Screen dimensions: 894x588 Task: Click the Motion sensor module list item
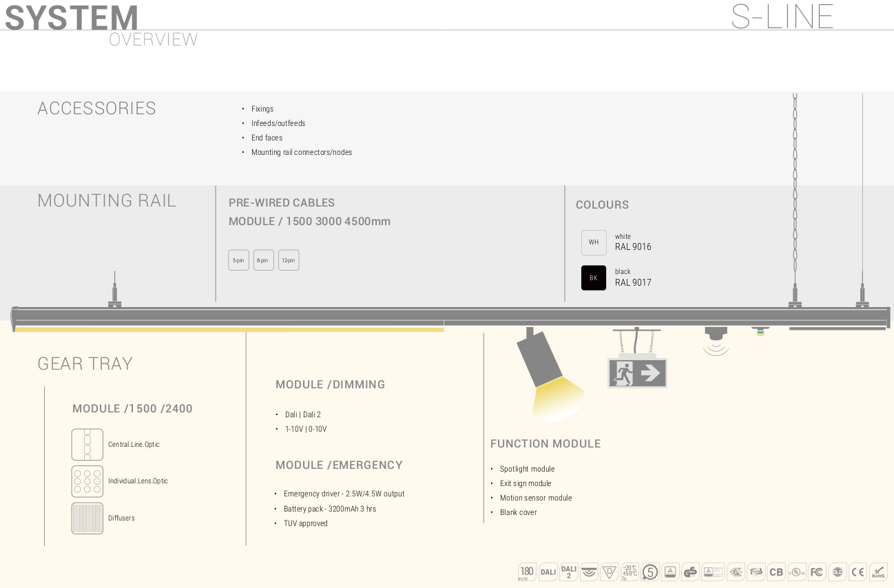(x=536, y=498)
